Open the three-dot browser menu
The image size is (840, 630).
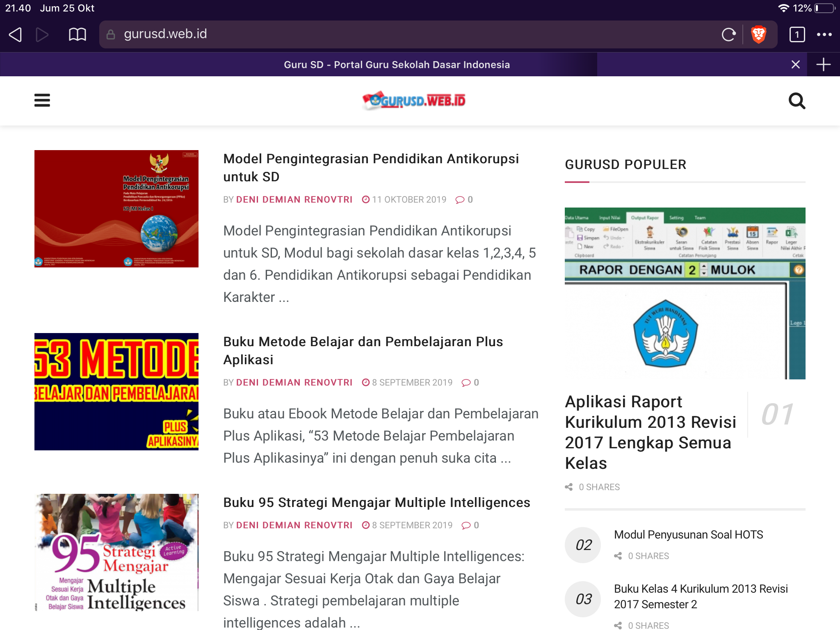pos(824,34)
